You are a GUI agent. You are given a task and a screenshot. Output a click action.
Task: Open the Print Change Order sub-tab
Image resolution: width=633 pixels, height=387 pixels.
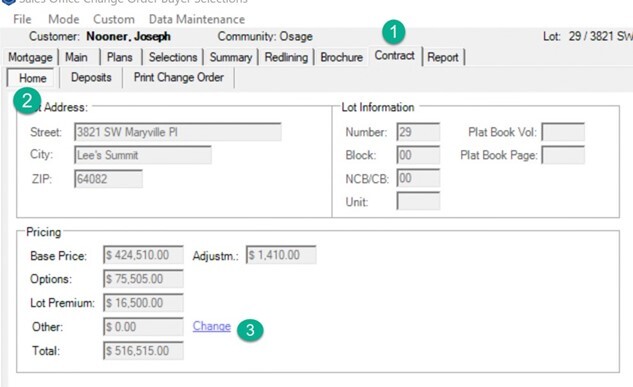[x=178, y=77]
